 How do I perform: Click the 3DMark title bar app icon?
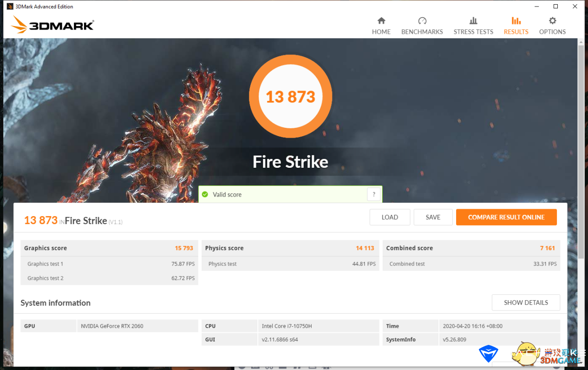coord(10,7)
